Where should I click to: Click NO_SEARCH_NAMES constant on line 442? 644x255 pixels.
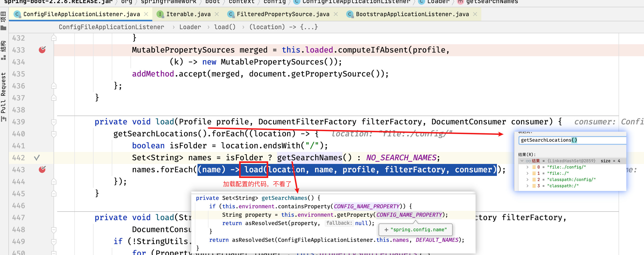coord(402,157)
